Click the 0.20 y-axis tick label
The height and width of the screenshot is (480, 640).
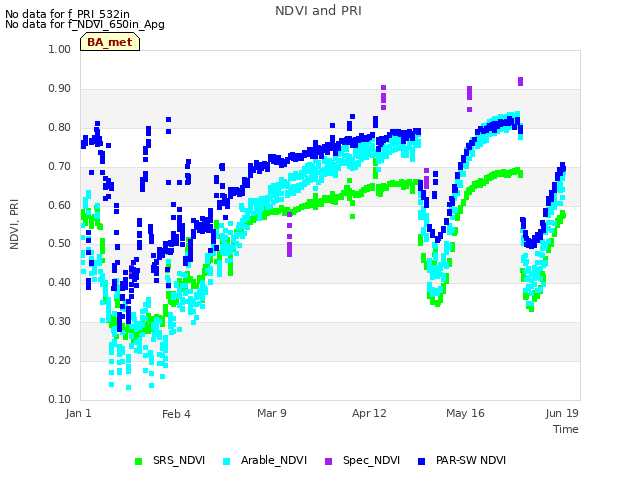click(x=60, y=360)
